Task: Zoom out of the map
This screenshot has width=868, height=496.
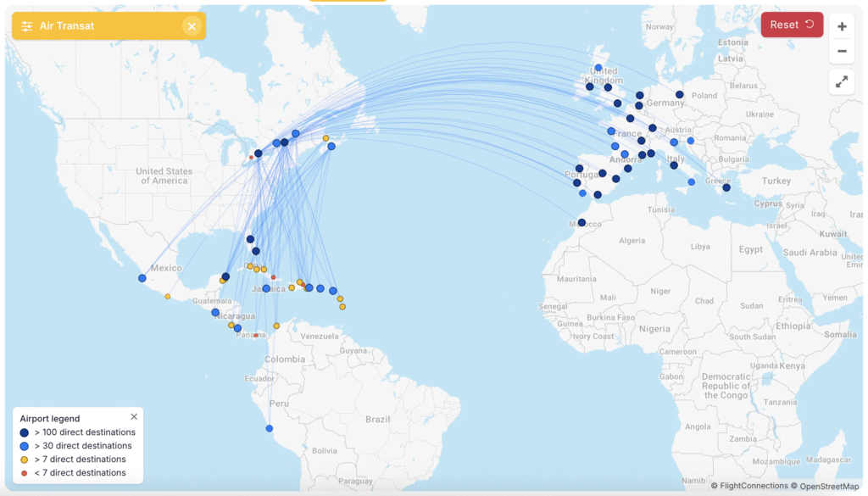Action: point(842,51)
